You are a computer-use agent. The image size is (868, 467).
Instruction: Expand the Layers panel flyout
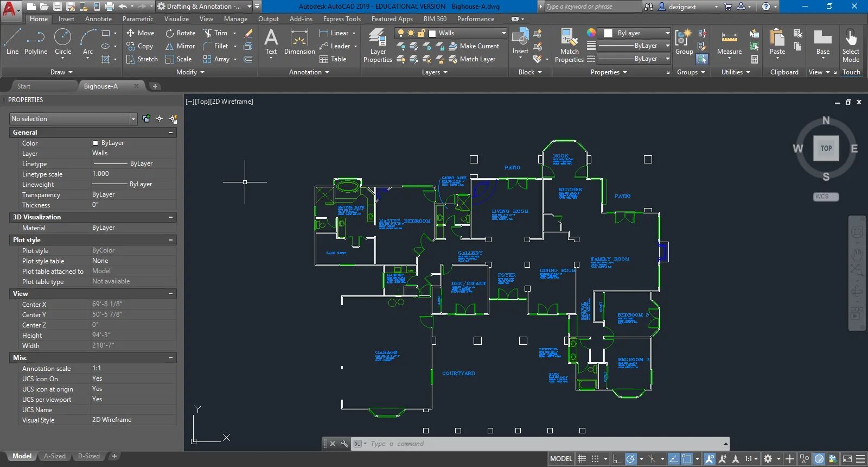pos(435,72)
